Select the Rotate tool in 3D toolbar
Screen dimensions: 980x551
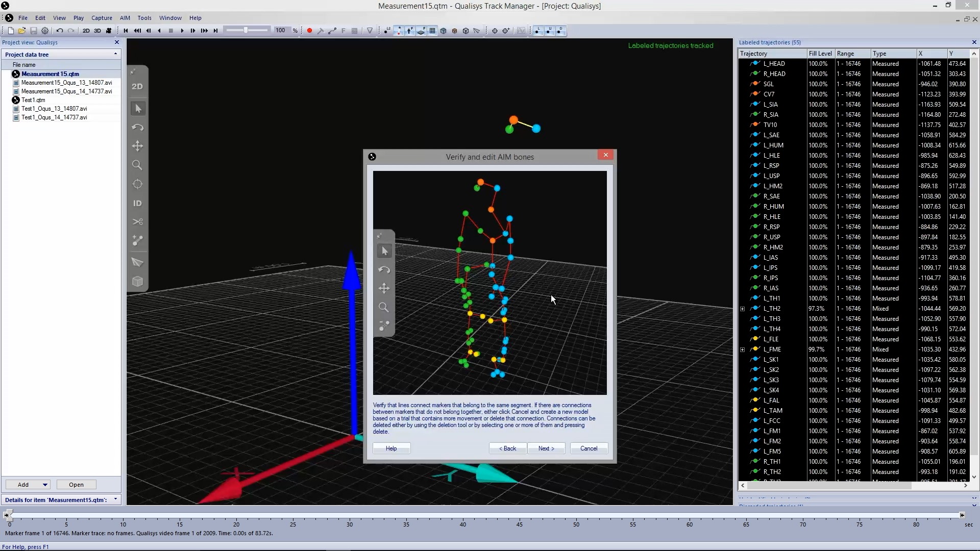(137, 128)
